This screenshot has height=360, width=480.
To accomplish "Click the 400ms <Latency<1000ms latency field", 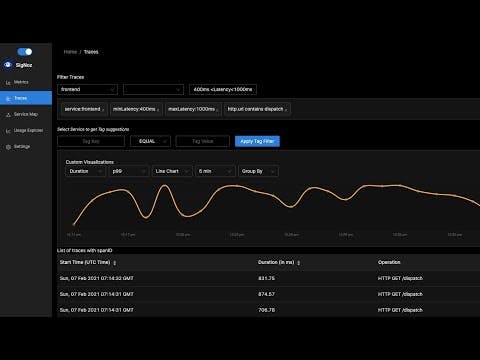I will (x=223, y=89).
